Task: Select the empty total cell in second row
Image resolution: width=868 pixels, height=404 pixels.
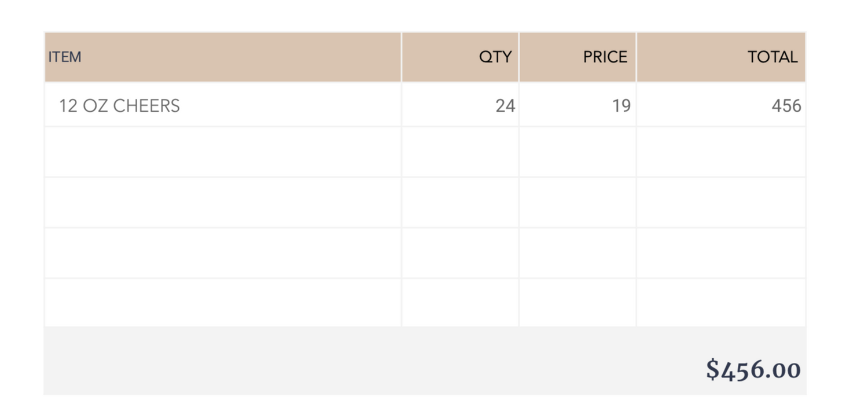Action: pos(721,152)
